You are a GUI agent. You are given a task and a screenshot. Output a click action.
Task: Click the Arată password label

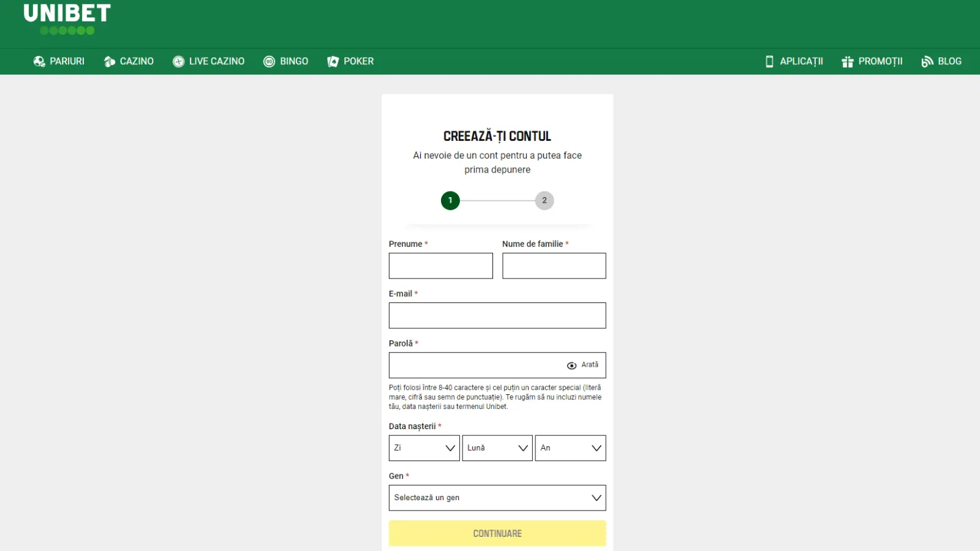(x=590, y=365)
